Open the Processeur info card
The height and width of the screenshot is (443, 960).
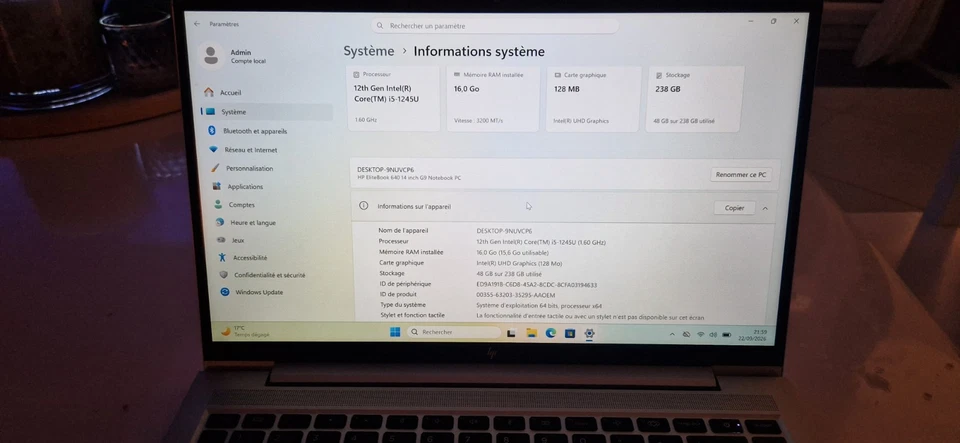point(394,98)
